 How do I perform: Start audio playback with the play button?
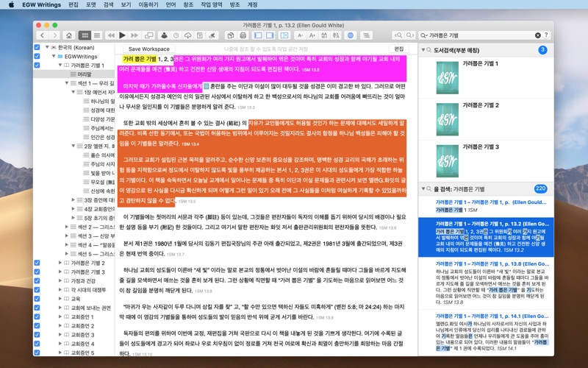click(122, 35)
